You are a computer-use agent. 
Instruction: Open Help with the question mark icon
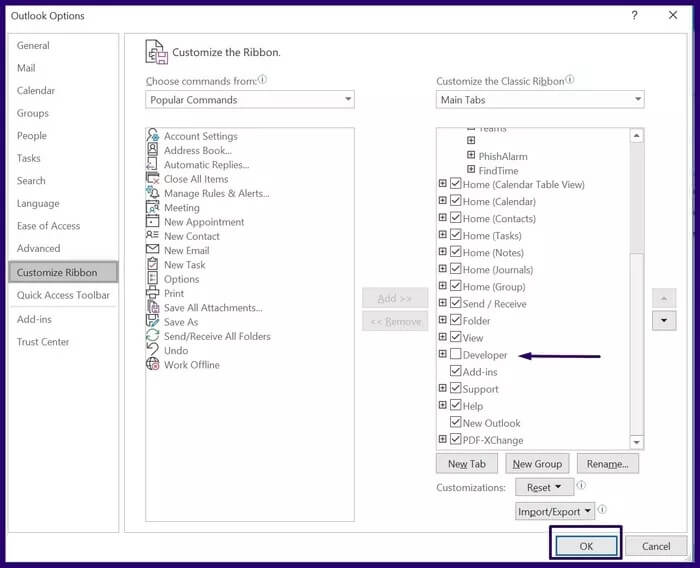click(x=634, y=16)
